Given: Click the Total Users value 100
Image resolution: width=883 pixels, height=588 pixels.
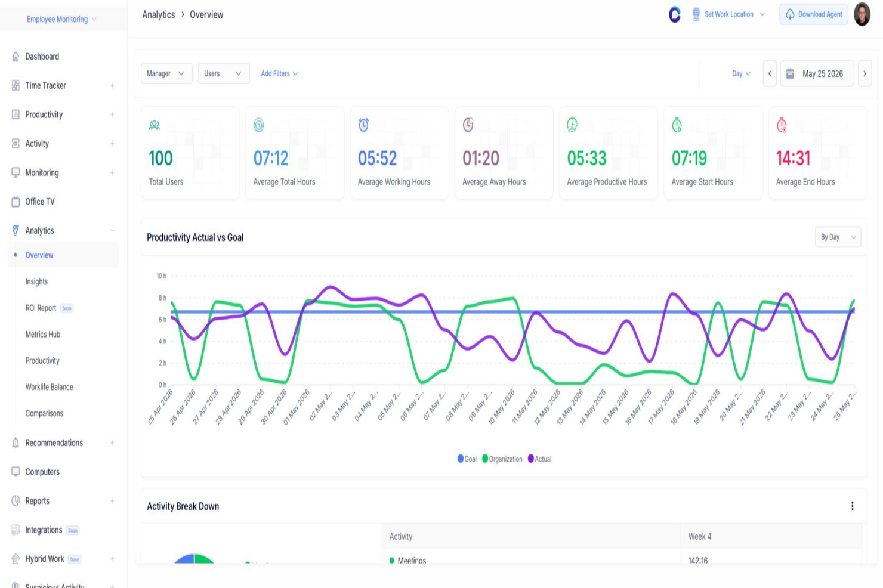Looking at the screenshot, I should (160, 158).
